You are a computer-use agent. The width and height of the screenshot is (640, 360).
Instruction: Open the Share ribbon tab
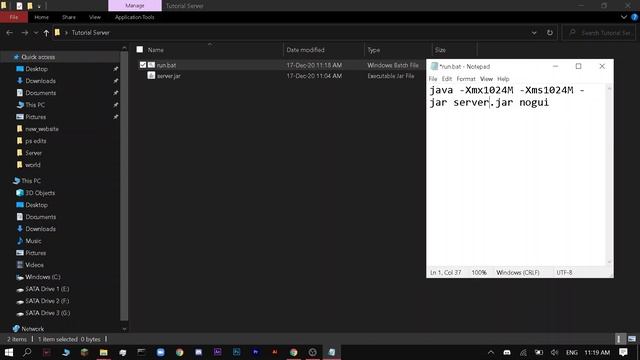coord(69,17)
